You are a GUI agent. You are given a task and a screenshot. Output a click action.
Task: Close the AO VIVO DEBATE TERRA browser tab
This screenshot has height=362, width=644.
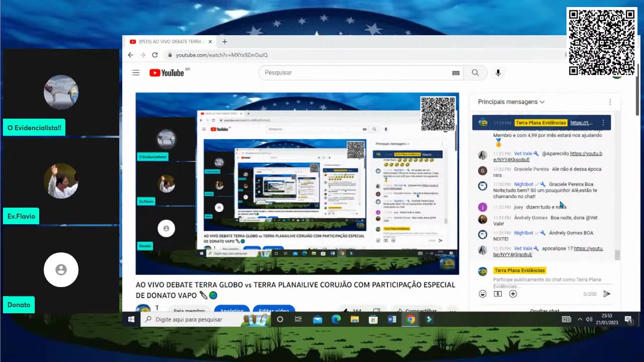(210, 42)
